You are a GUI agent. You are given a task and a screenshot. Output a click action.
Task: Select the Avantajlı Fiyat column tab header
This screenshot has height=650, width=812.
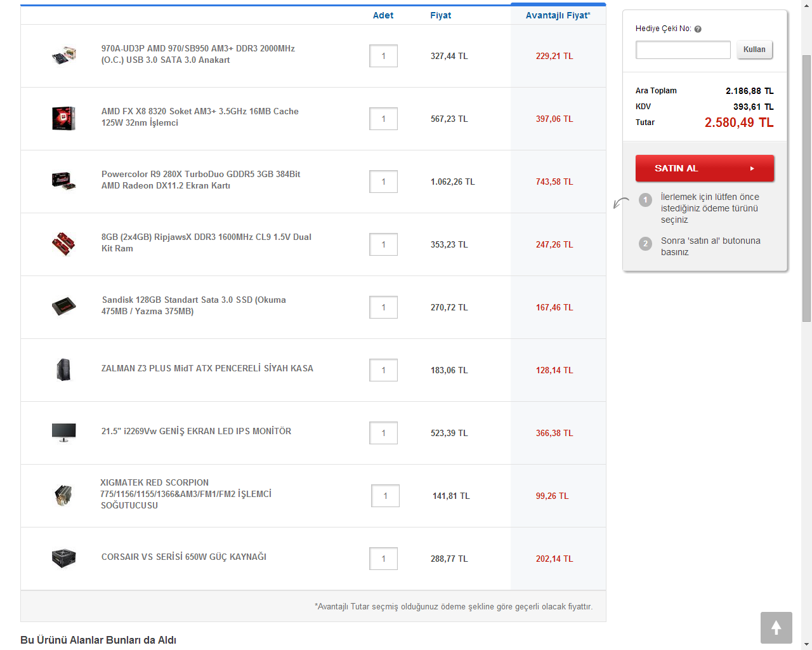[x=558, y=15]
